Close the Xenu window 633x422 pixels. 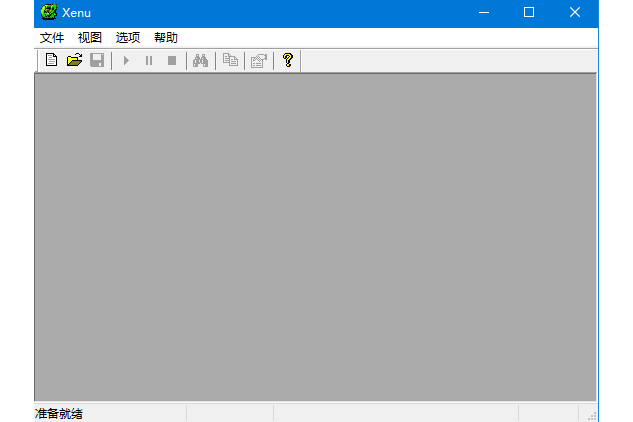coord(575,13)
